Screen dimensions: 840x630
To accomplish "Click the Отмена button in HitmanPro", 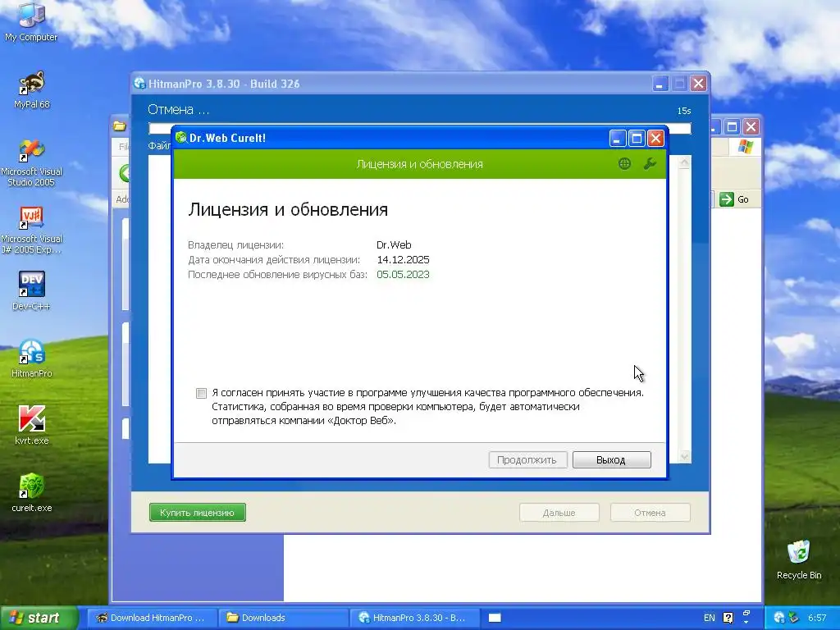I will click(x=650, y=513).
